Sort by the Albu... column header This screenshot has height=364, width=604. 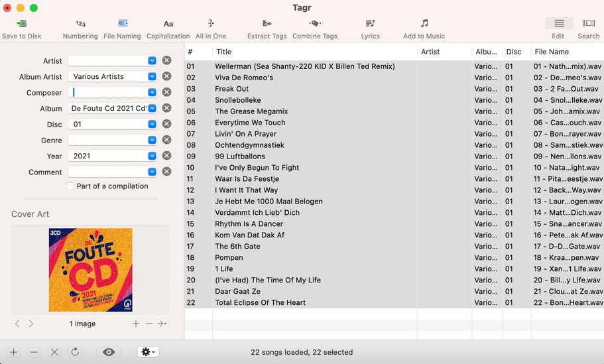[x=487, y=52]
